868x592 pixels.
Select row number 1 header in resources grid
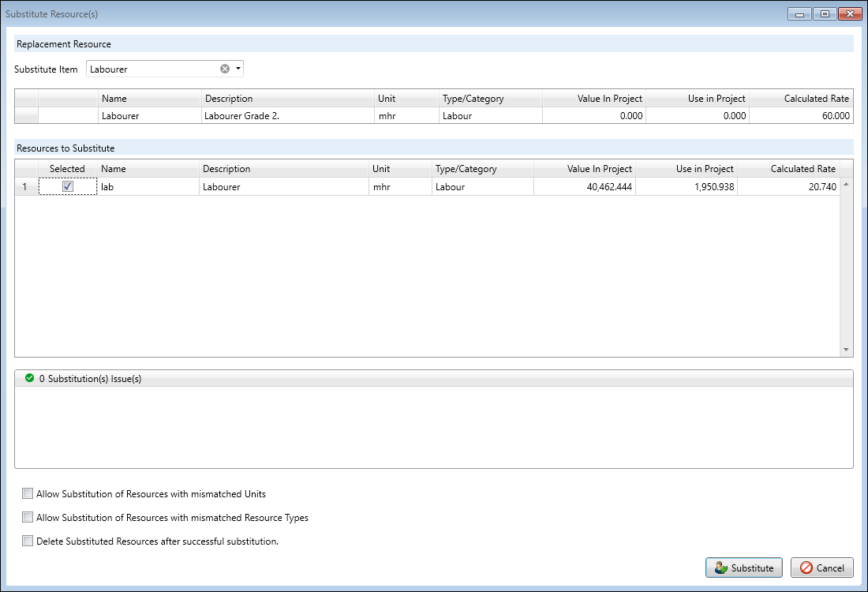(26, 187)
